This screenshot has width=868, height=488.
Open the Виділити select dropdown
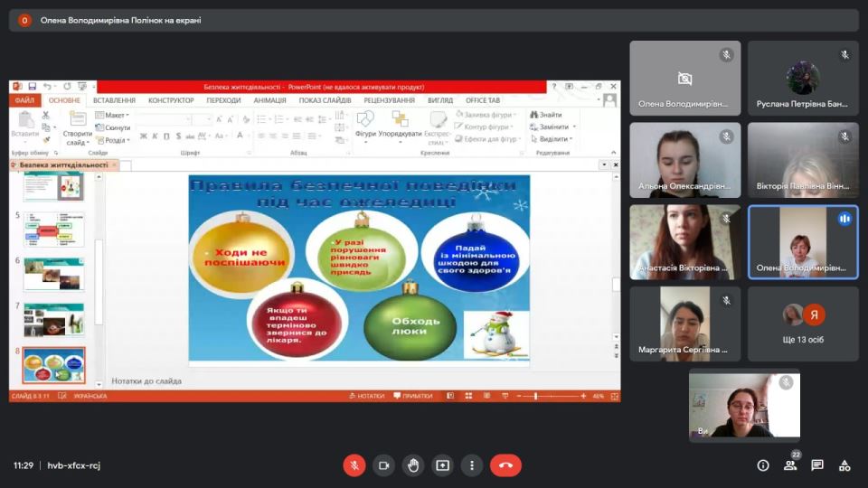pos(552,139)
